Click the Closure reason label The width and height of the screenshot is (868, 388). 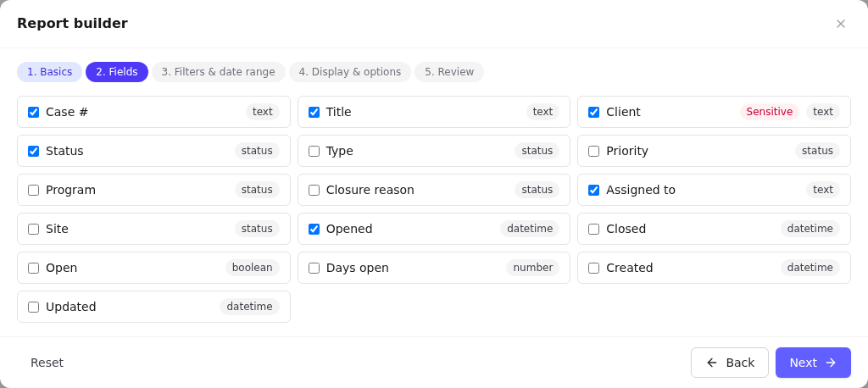pos(370,191)
